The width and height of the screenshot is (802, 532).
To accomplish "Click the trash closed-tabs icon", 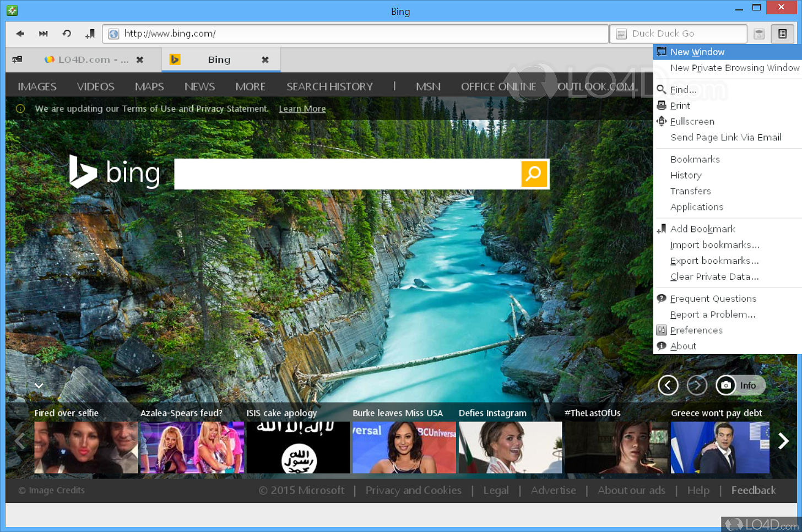I will (x=759, y=34).
